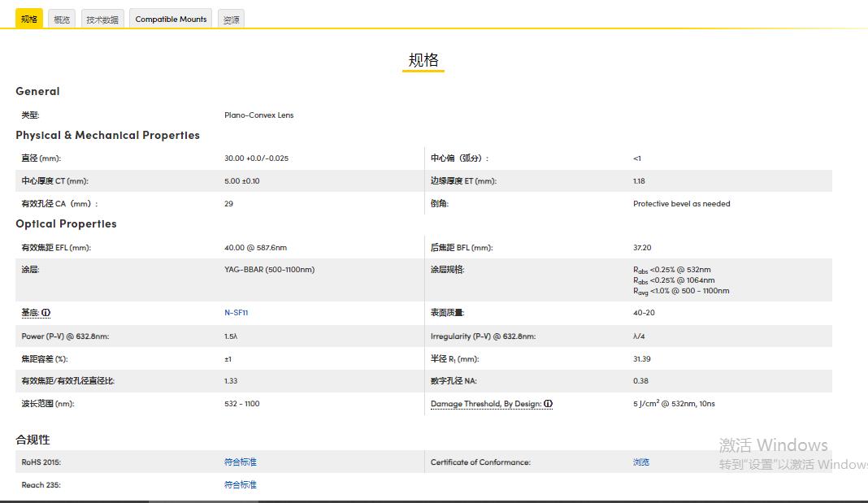The height and width of the screenshot is (503, 868).
Task: Click the 规格 page heading
Action: [423, 59]
